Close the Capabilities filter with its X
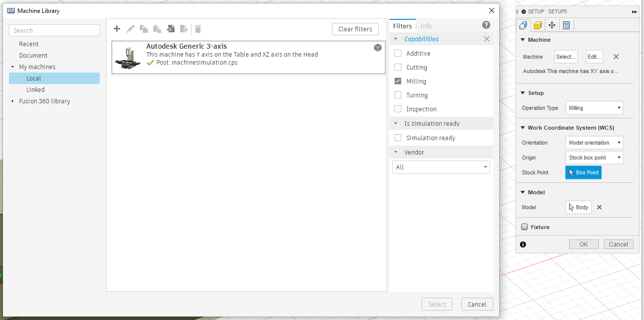The height and width of the screenshot is (320, 644). pyautogui.click(x=487, y=39)
